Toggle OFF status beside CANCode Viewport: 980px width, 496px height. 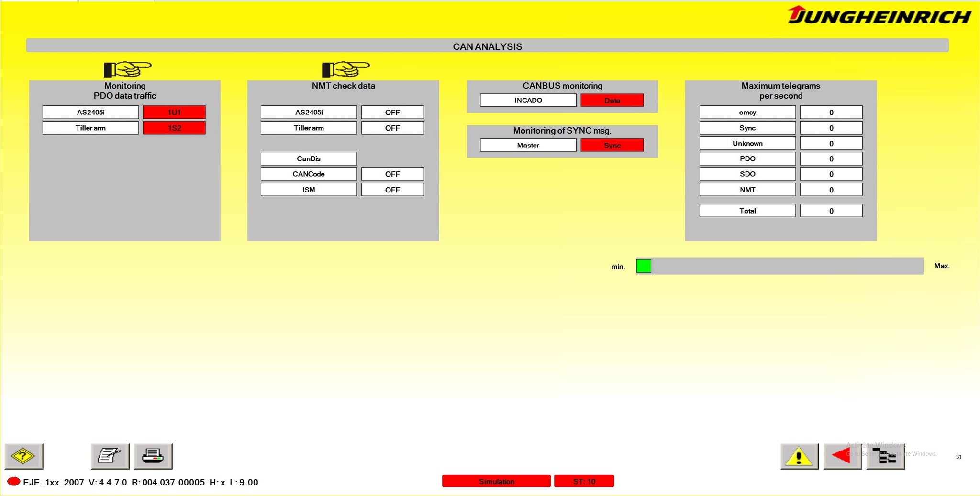tap(392, 174)
